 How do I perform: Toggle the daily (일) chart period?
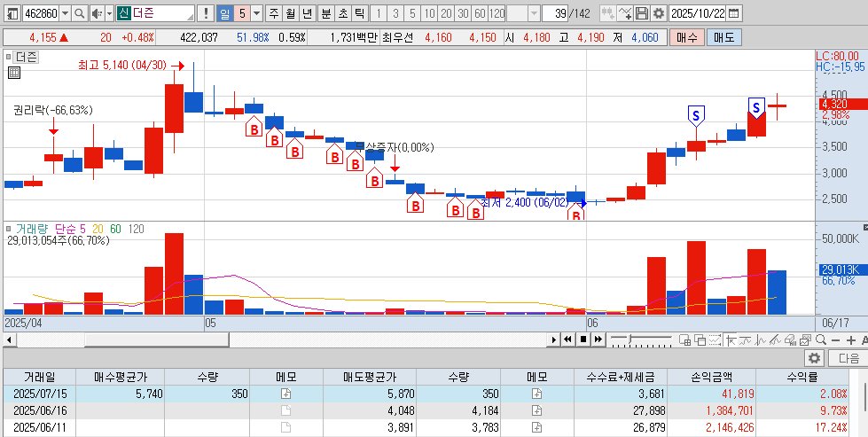(x=225, y=14)
